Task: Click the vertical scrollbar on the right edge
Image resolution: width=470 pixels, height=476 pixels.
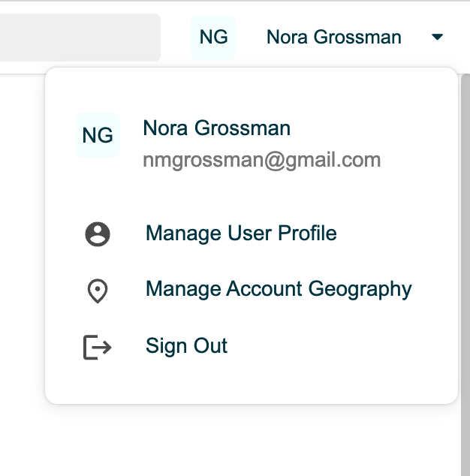Action: pyautogui.click(x=465, y=273)
